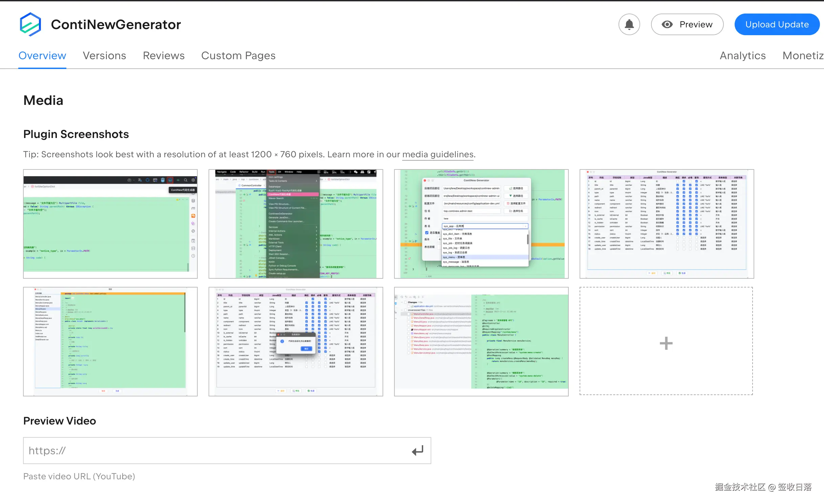Select the Tools menu screenshot thumbnail

point(296,224)
